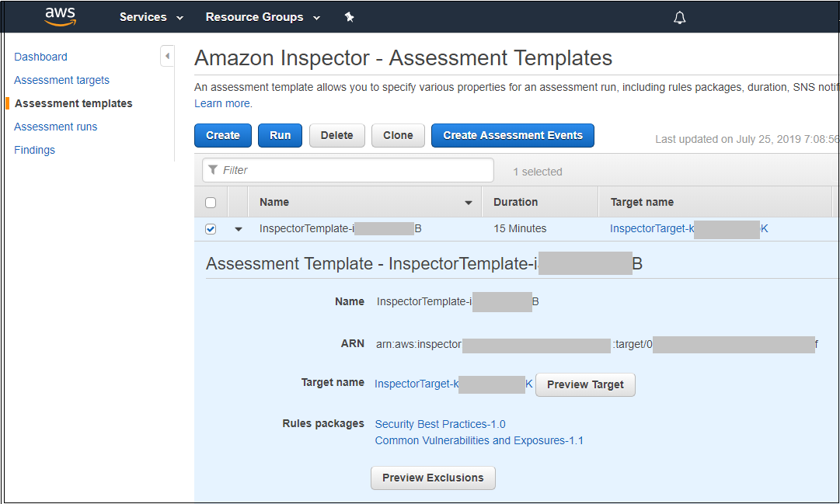This screenshot has width=840, height=504.
Task: Uncheck the InspectorTemplate row checkbox
Action: [x=211, y=229]
